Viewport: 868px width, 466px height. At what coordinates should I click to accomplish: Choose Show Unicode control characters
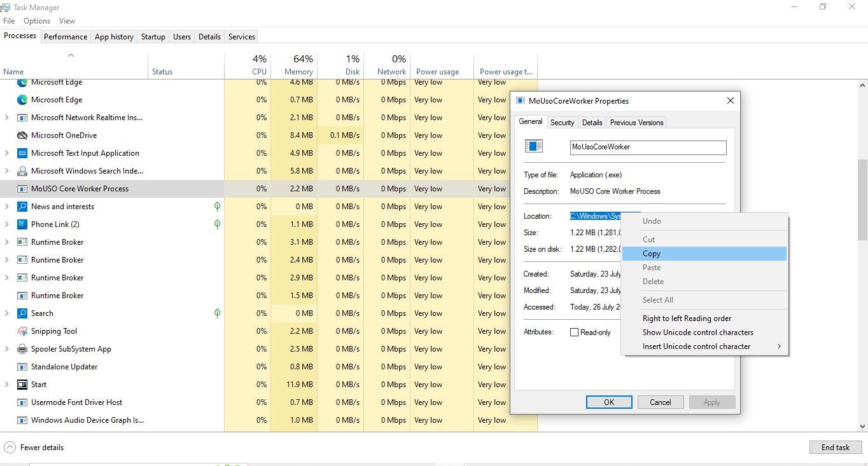[x=704, y=332]
